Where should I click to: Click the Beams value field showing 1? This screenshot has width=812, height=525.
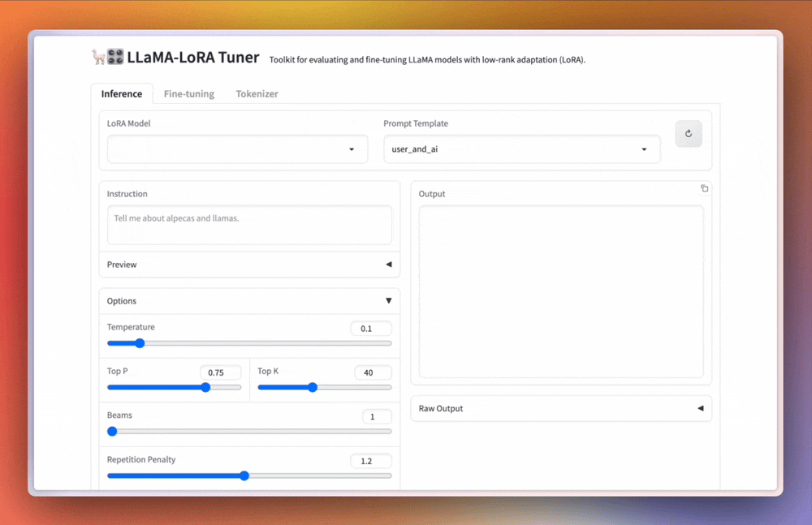[377, 417]
